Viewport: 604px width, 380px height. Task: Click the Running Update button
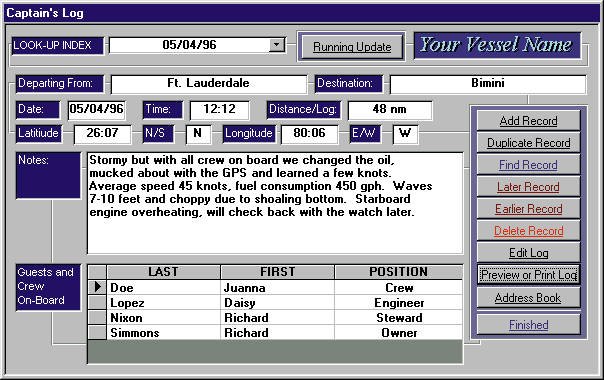[x=352, y=47]
